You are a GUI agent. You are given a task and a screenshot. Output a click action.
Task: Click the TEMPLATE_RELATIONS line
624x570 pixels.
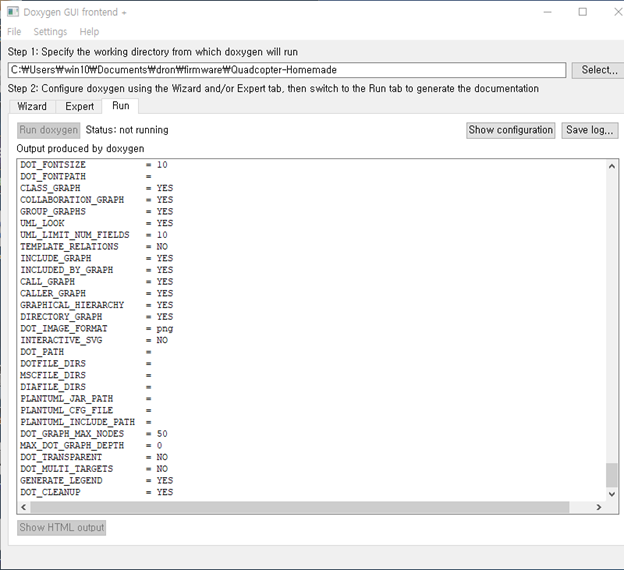coord(94,246)
